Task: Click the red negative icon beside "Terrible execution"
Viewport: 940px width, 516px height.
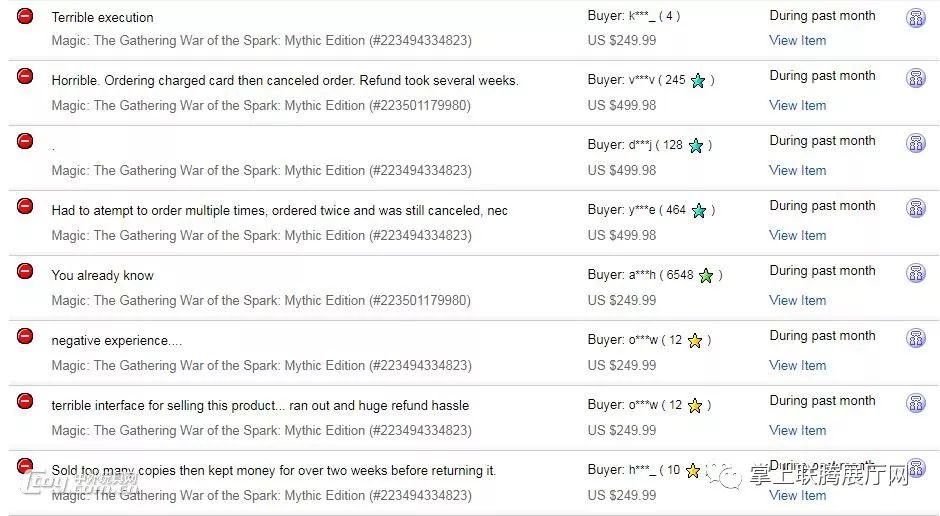Action: [25, 16]
